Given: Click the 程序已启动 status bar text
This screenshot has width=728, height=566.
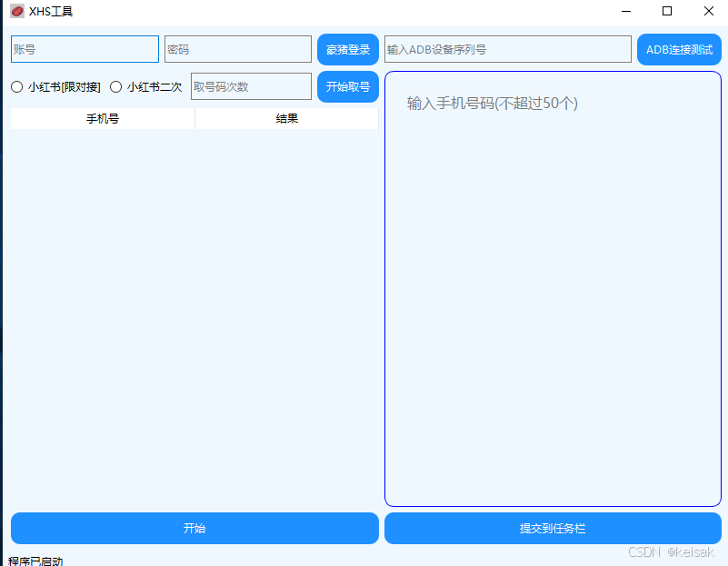Looking at the screenshot, I should tap(34, 560).
